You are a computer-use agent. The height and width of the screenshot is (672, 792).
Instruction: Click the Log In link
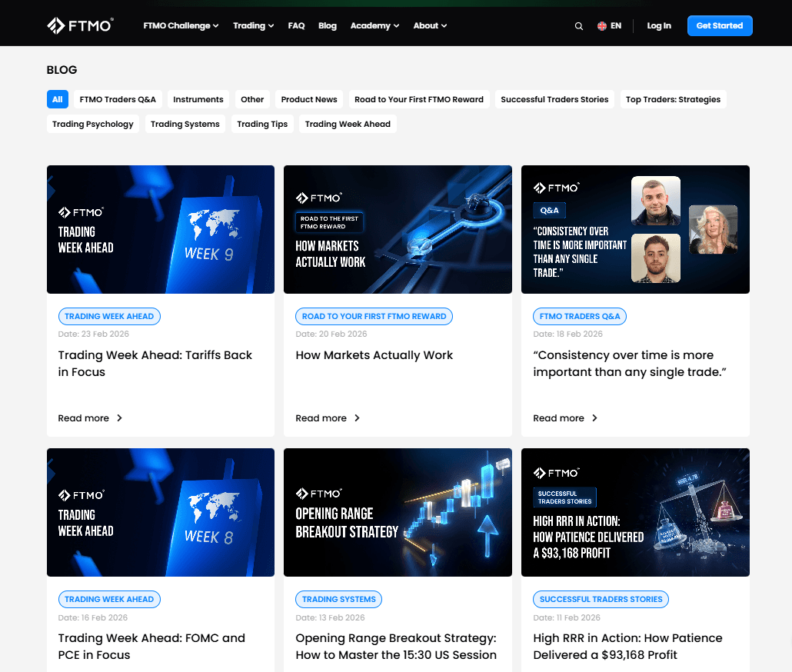pyautogui.click(x=659, y=25)
